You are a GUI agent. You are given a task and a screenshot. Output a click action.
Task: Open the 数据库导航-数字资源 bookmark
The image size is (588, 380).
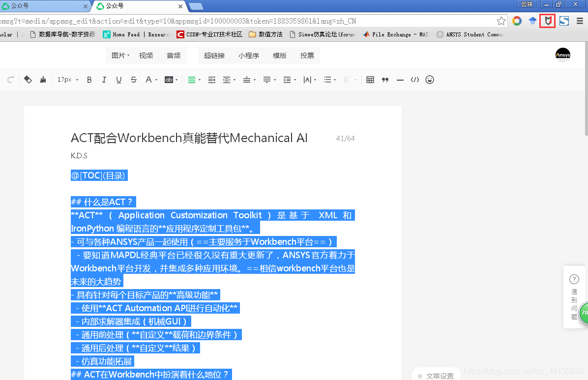point(62,34)
